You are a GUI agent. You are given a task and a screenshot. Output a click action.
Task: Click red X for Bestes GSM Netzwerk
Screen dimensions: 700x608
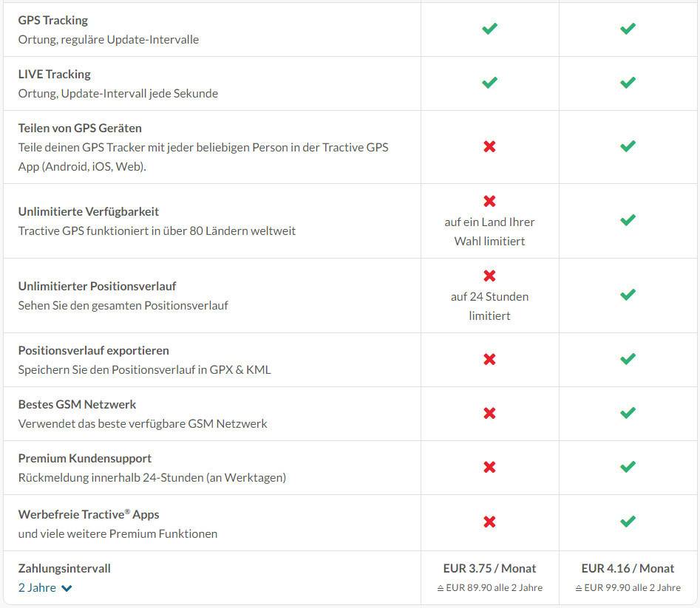click(489, 413)
